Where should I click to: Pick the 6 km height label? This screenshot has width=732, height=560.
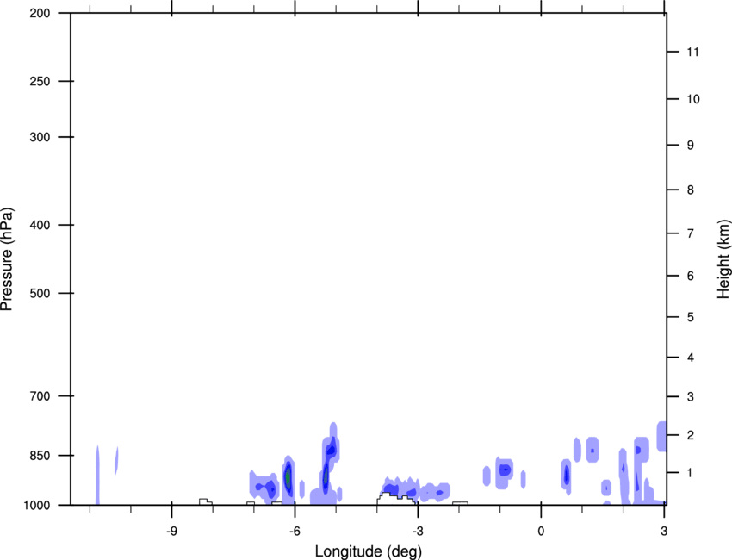(x=691, y=276)
